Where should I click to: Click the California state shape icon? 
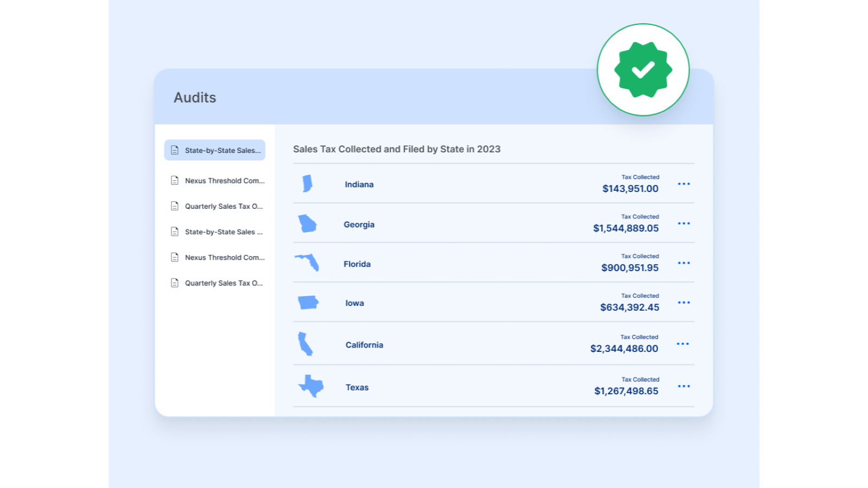[x=305, y=344]
